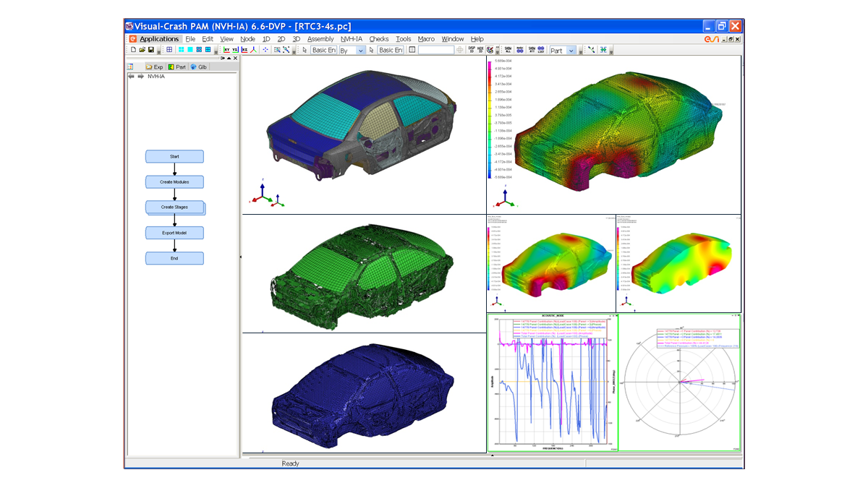Viewport: 868px width, 488px height.
Task: Click the green and blue mesh tool icon
Action: tap(603, 50)
